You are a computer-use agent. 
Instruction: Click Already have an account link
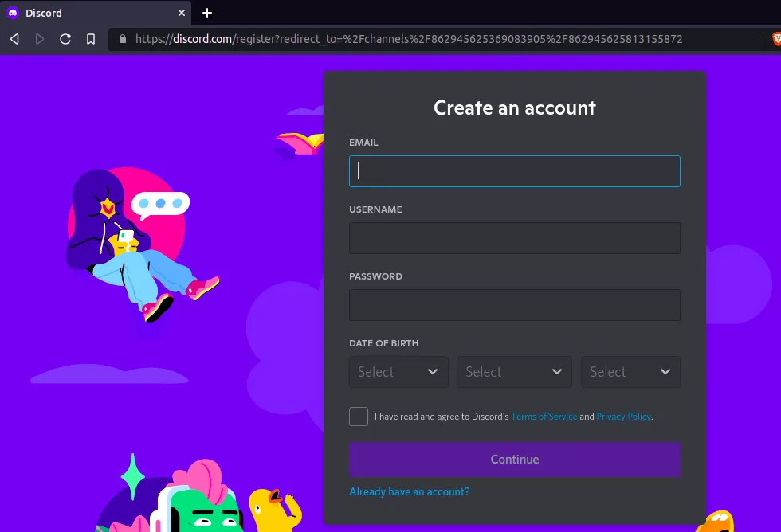pyautogui.click(x=410, y=491)
